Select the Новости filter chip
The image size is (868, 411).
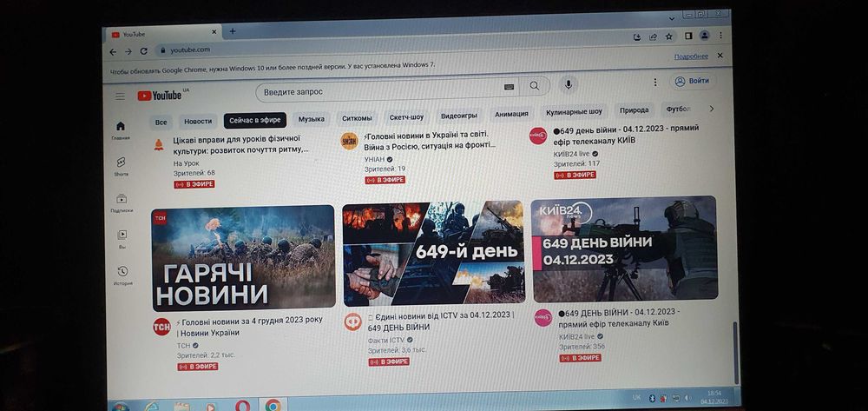(198, 122)
